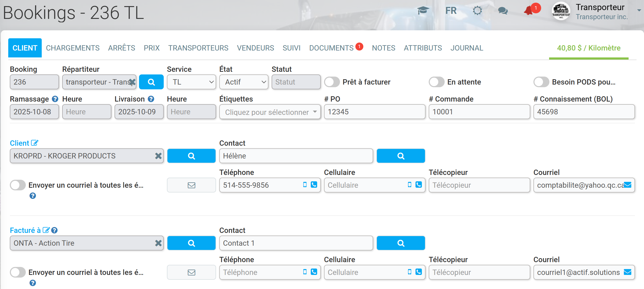Send email to comptabilite@yahoo.qc.ca via envelope icon
This screenshot has height=289, width=644.
click(628, 185)
